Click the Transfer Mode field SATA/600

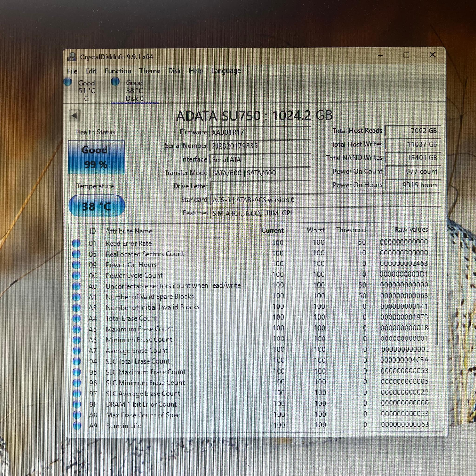click(x=260, y=173)
